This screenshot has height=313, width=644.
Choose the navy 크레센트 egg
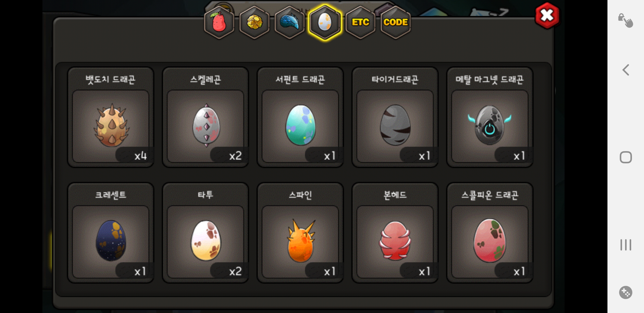111,233
